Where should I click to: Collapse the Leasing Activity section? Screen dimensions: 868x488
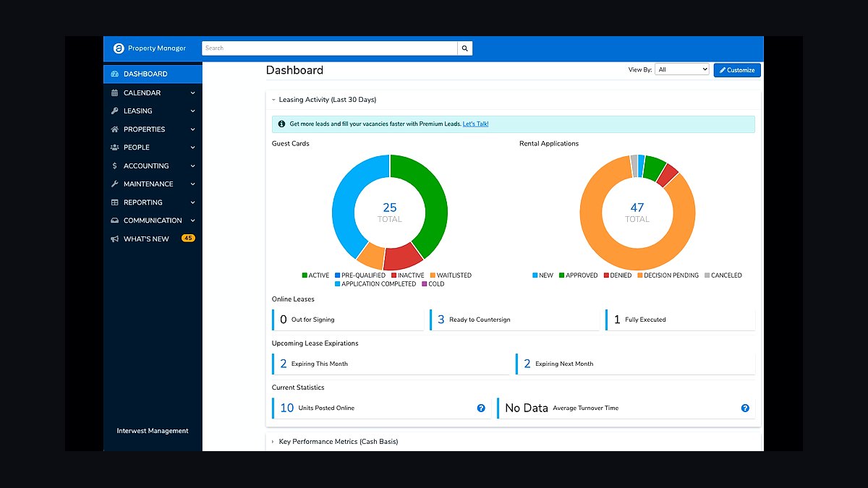click(x=273, y=100)
